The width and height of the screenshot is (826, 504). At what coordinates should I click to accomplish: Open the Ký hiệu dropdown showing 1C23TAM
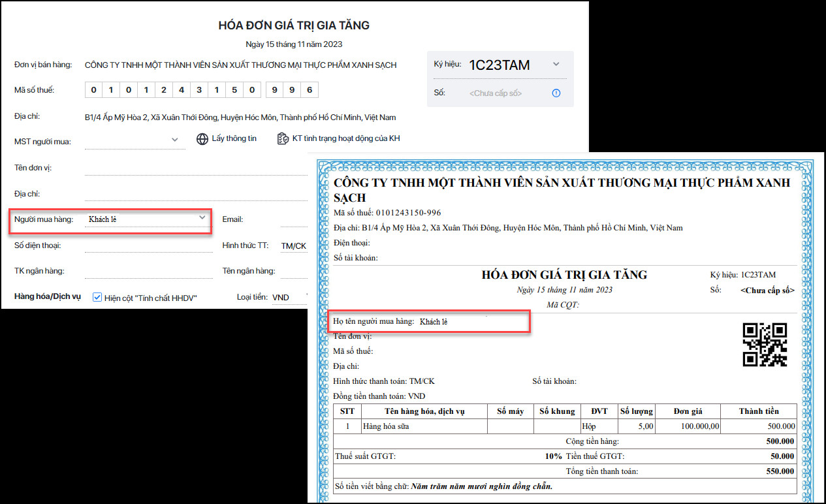555,63
